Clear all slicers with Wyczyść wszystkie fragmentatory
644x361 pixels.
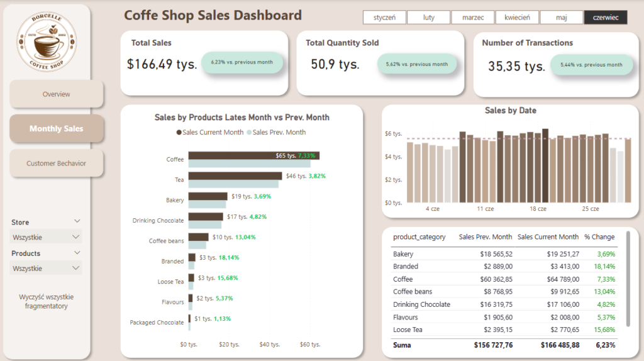[x=47, y=301]
